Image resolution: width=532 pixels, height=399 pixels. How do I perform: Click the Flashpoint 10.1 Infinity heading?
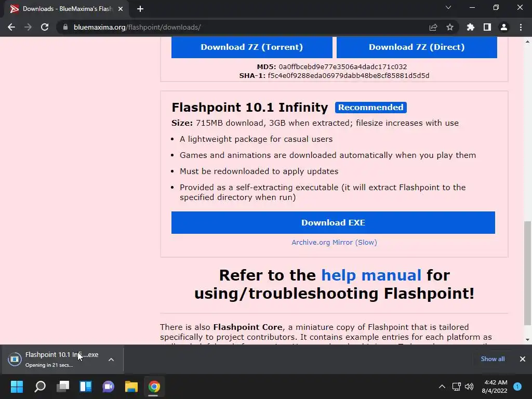[x=250, y=108]
